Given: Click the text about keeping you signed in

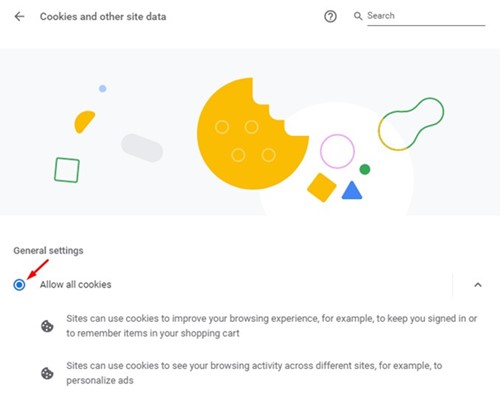Looking at the screenshot, I should point(272,326).
